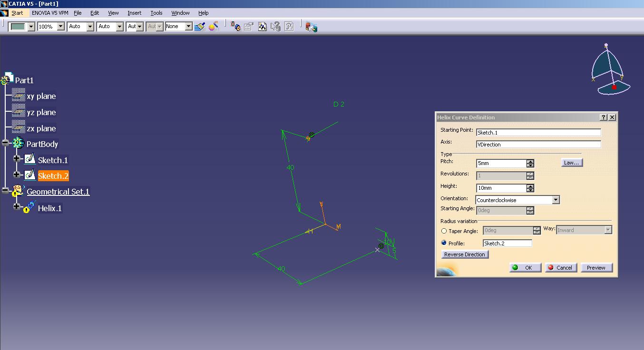Click the What's This arrow-question help icon
The width and height of the screenshot is (644, 350).
(x=275, y=26)
